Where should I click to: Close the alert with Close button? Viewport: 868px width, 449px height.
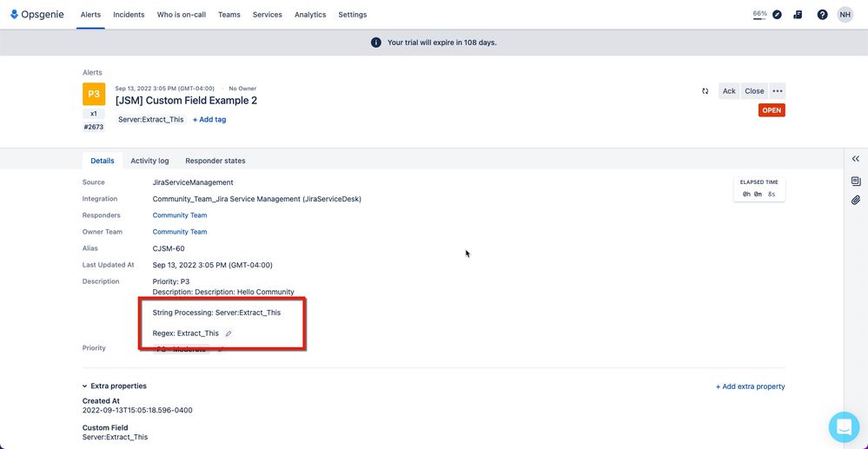pos(754,91)
